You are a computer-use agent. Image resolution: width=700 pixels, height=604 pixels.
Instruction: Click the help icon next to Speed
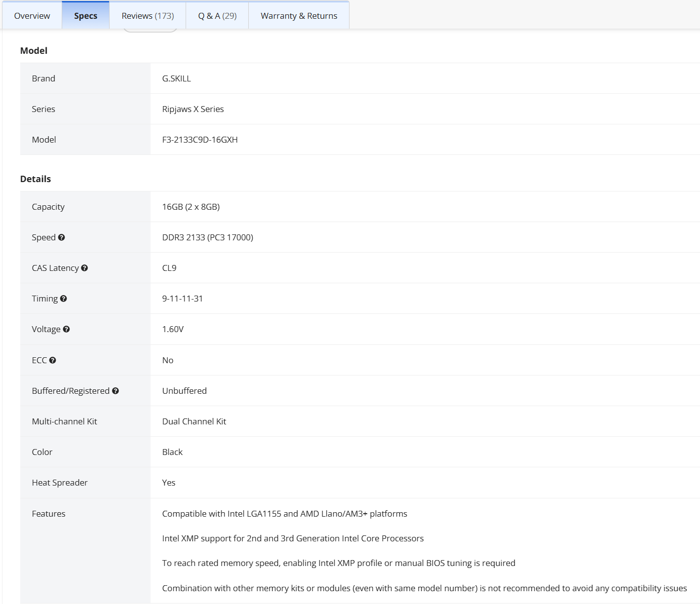coord(61,237)
